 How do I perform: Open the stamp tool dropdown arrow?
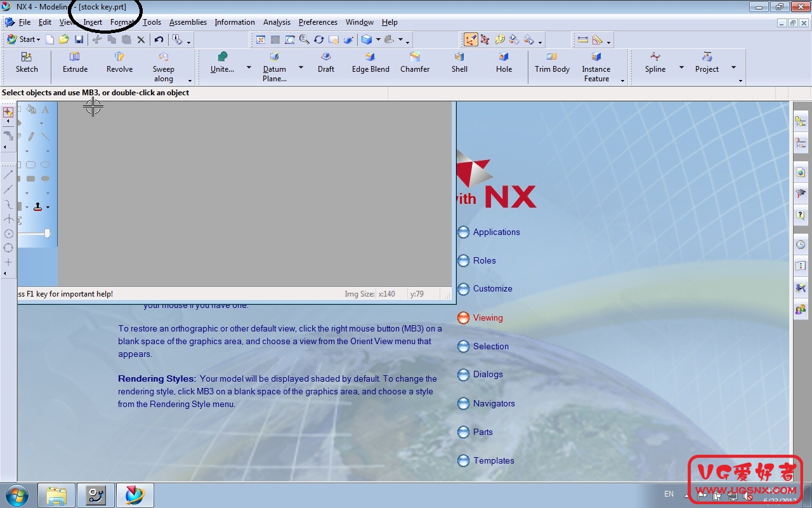pos(48,207)
